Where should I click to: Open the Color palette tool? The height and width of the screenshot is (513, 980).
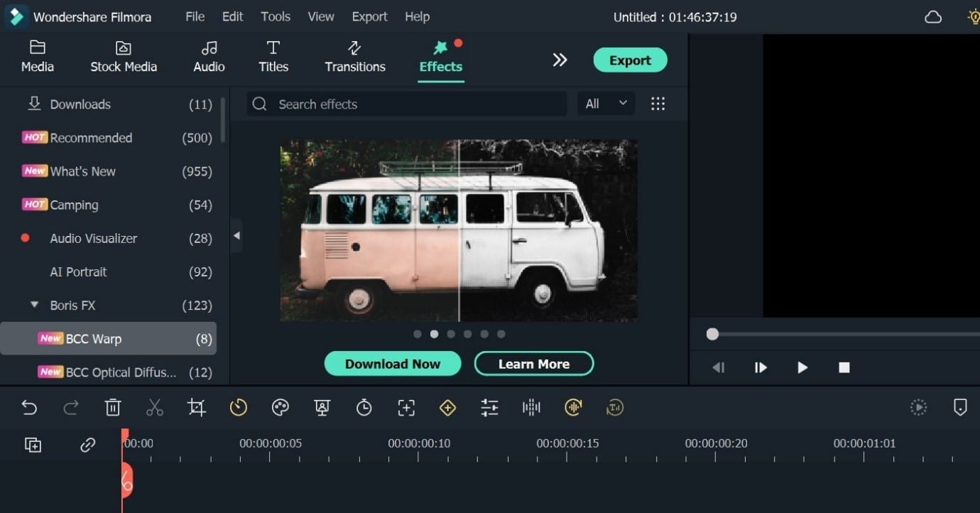pyautogui.click(x=281, y=407)
